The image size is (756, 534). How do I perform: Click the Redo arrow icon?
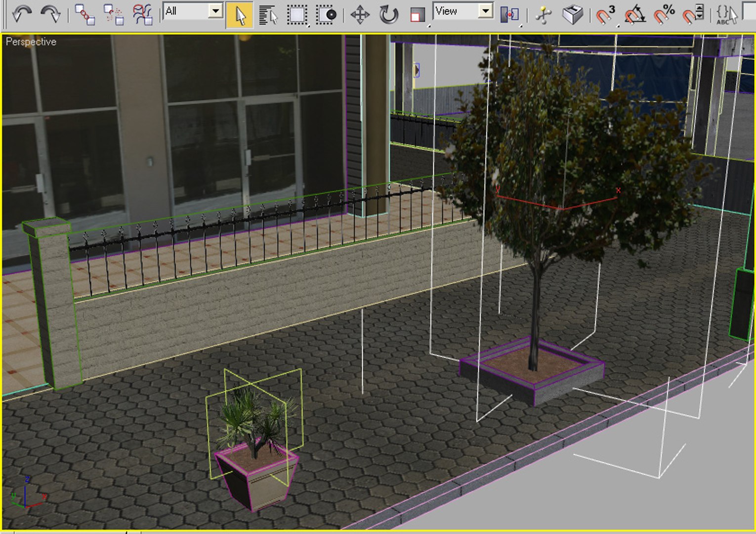(x=50, y=14)
